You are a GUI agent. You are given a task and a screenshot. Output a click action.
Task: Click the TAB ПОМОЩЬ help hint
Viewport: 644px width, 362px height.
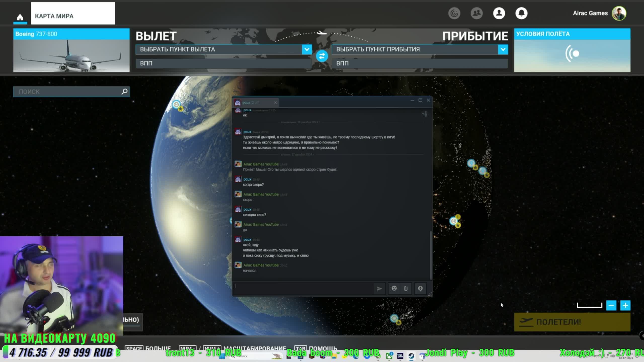316,348
